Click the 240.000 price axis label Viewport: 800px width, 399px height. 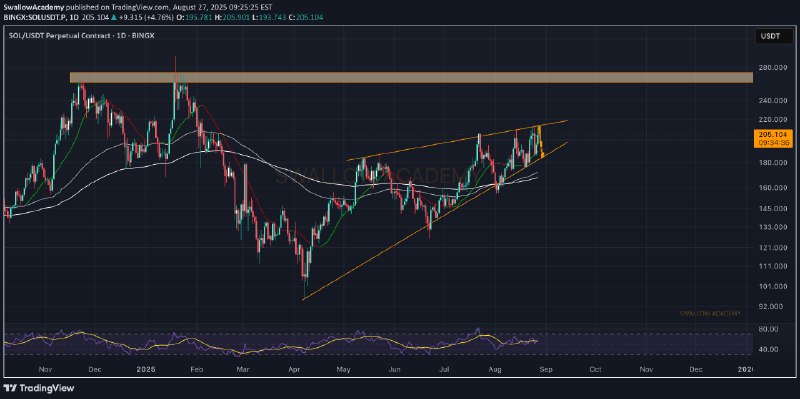point(773,101)
